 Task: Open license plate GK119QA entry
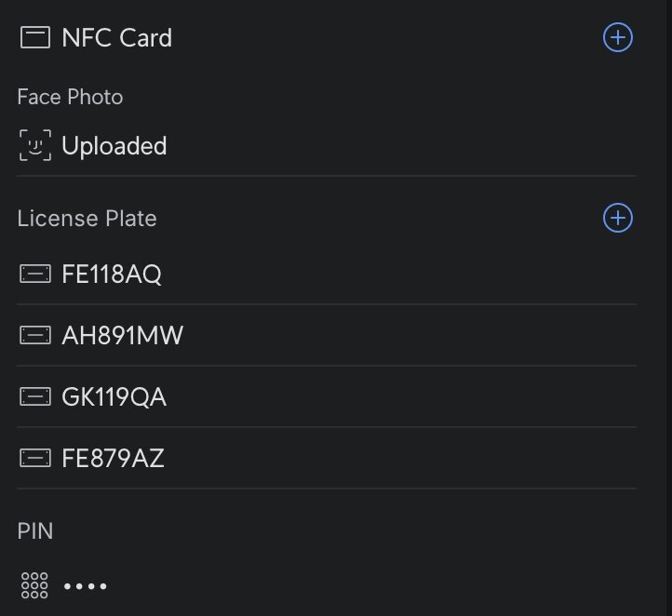tap(114, 397)
